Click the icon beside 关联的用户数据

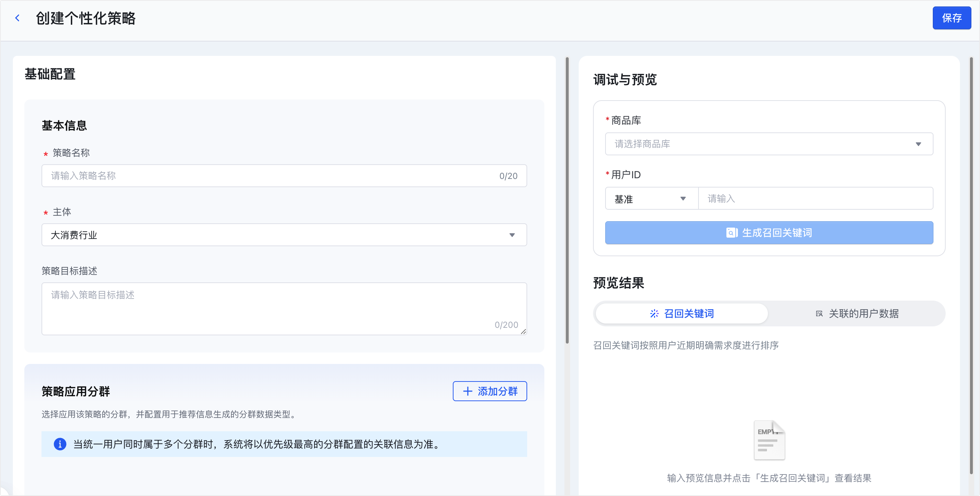819,313
